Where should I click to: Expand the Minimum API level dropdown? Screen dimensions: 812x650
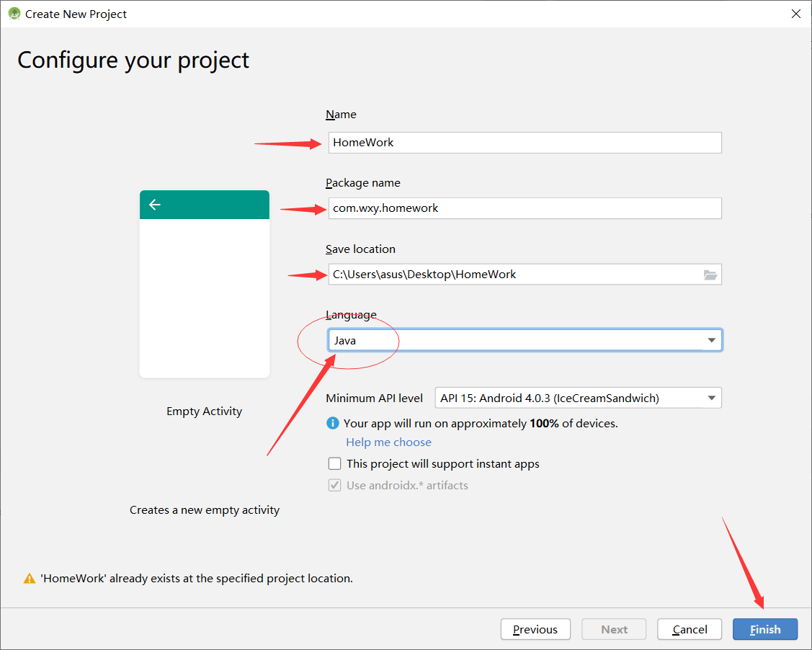578,398
